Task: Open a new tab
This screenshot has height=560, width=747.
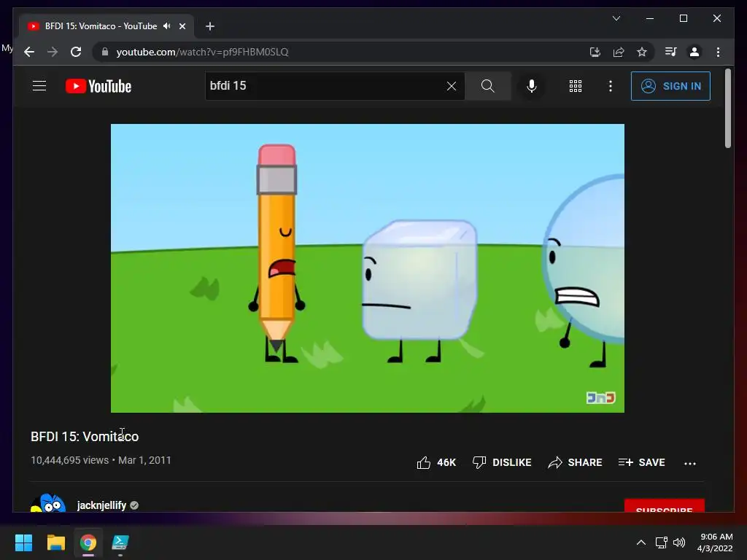Action: [x=210, y=26]
